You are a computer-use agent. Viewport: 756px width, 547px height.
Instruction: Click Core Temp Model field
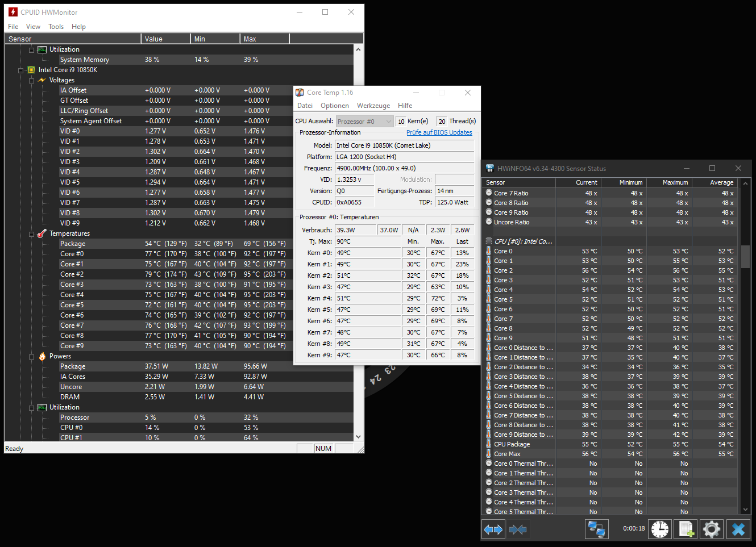click(x=404, y=145)
